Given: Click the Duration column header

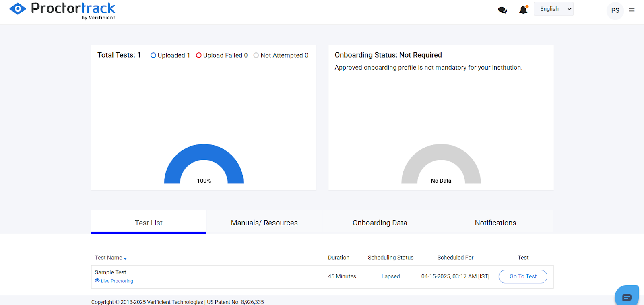Looking at the screenshot, I should [339, 258].
